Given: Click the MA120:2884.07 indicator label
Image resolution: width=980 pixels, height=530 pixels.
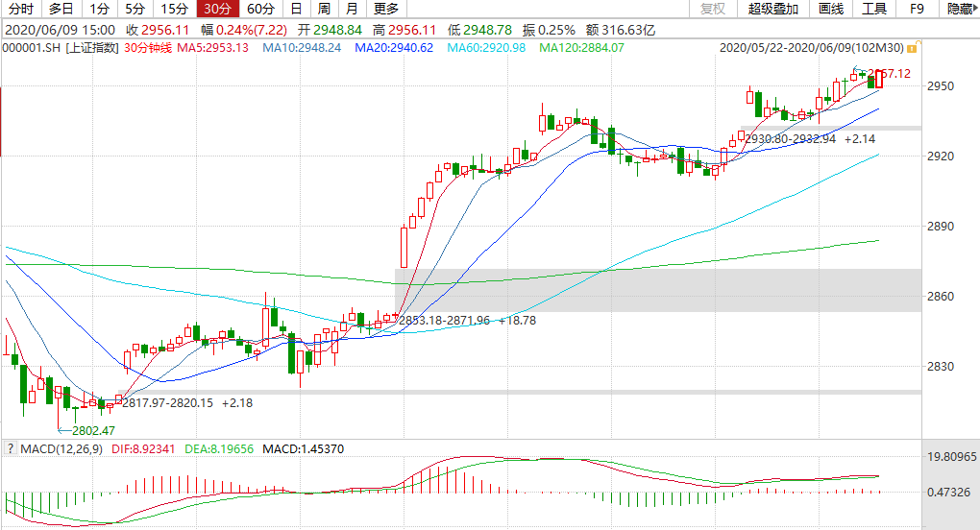Looking at the screenshot, I should click(581, 47).
